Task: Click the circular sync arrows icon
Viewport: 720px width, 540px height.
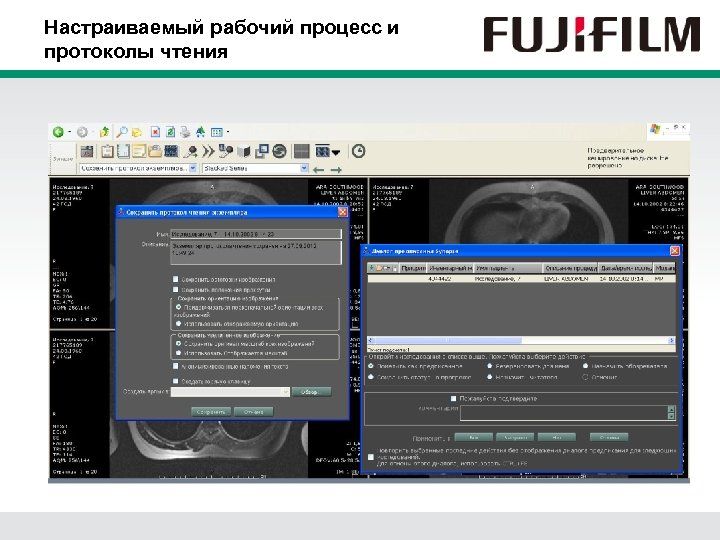Action: coord(279,151)
